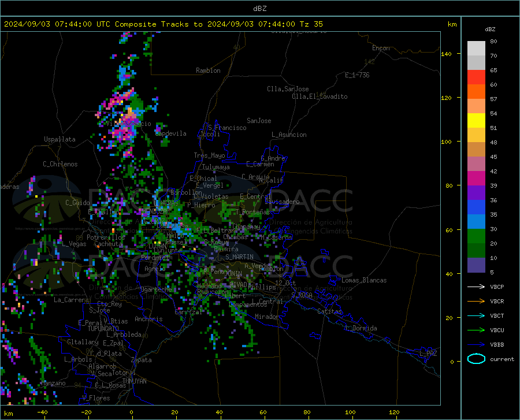
Task: Click the 'C_Guido' map label
Action: (77, 203)
